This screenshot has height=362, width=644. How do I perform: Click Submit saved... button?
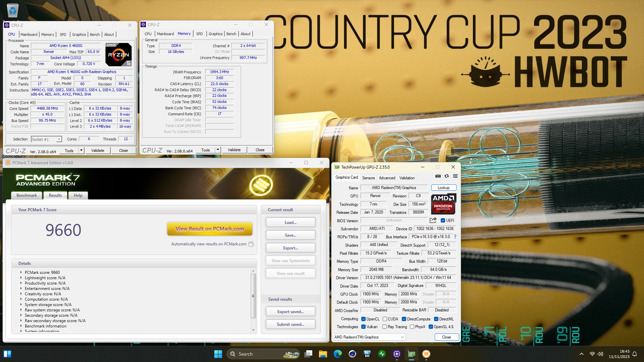(x=290, y=324)
